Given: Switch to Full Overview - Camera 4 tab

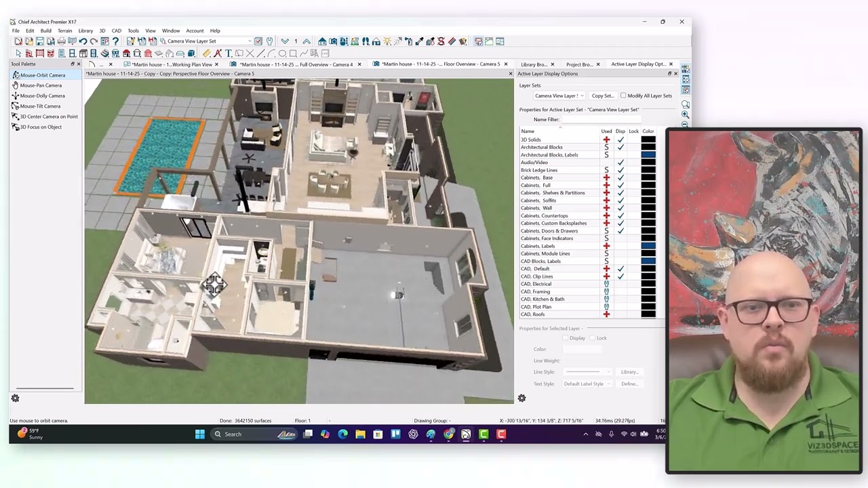Looking at the screenshot, I should [x=296, y=64].
